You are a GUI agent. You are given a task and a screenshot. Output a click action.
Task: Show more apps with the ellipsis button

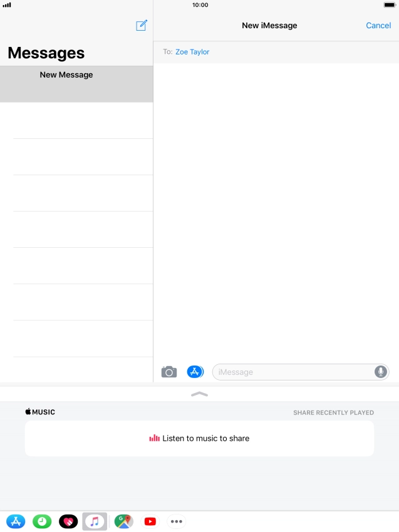177,521
